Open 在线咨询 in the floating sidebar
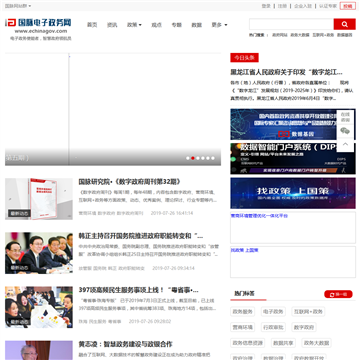The height and width of the screenshot is (360, 360). tap(345, 117)
